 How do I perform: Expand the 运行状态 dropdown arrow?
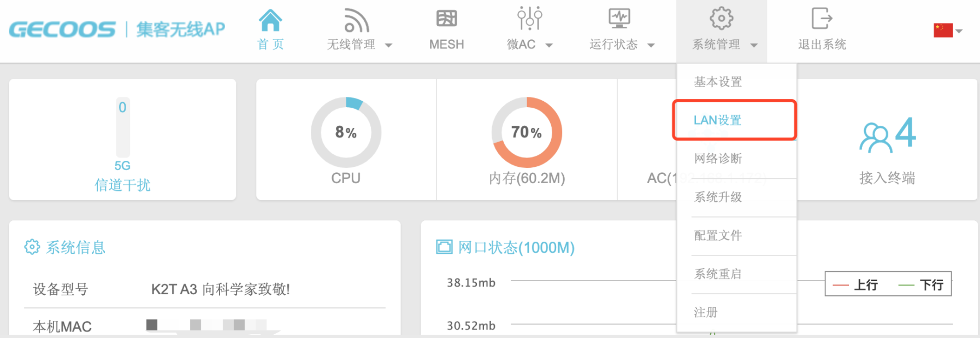651,46
